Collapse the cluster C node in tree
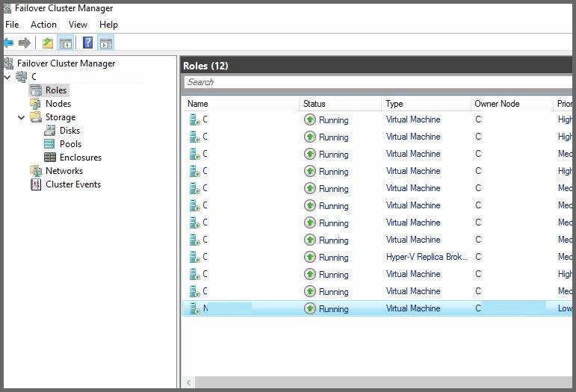576x392 pixels. coord(7,77)
